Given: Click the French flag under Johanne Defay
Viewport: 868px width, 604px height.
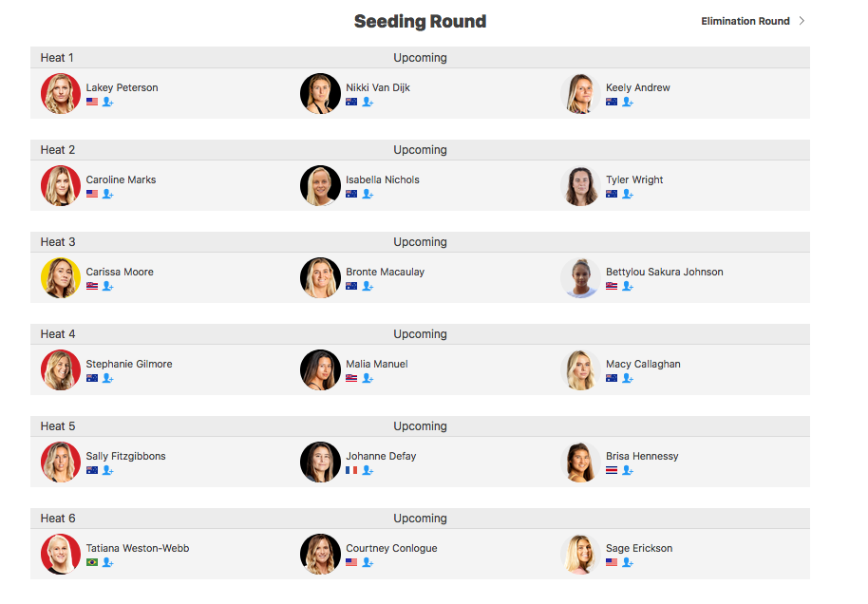Looking at the screenshot, I should tap(351, 470).
